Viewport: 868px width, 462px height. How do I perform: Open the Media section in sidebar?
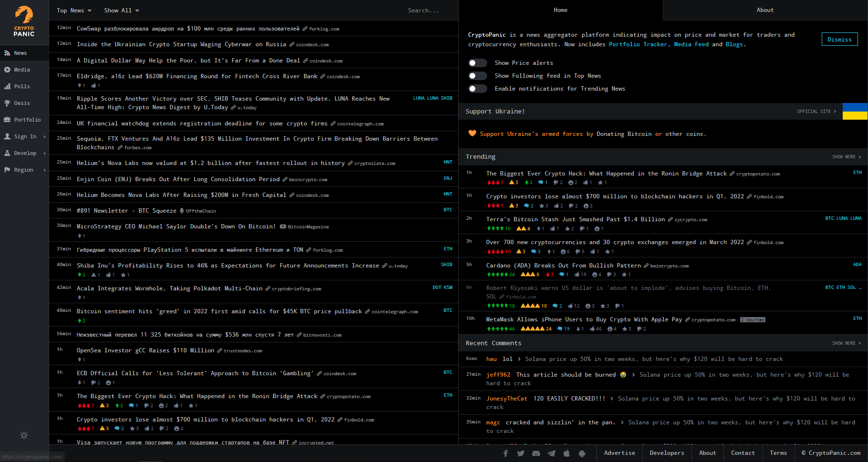coord(24,70)
